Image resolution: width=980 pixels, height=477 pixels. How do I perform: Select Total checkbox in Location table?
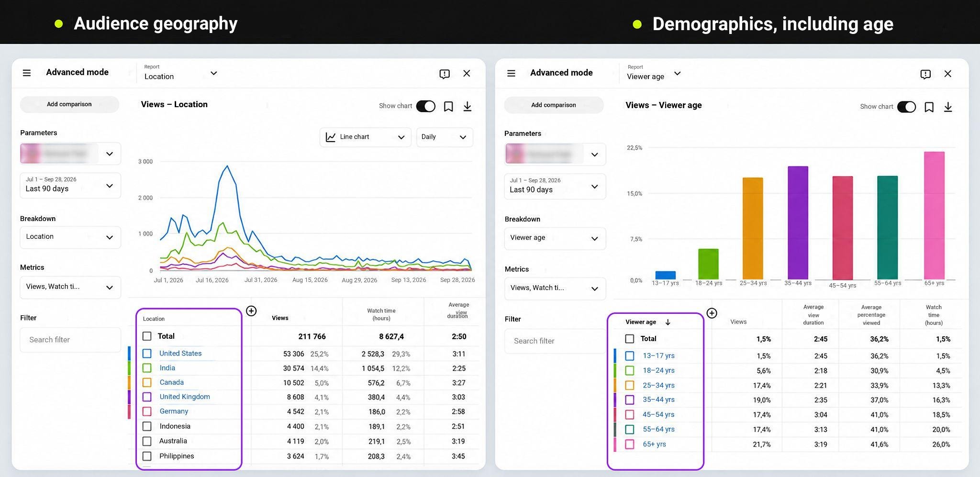[147, 336]
